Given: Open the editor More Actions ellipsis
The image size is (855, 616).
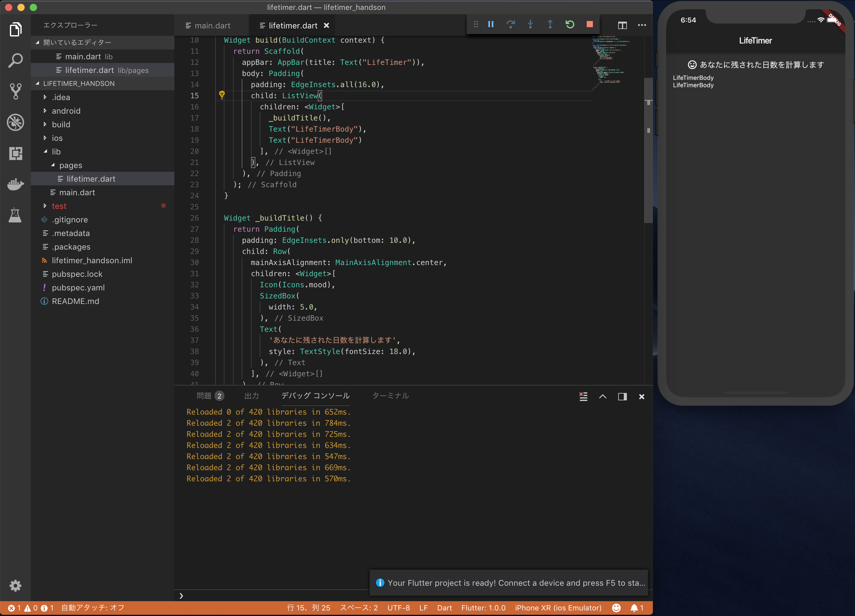Looking at the screenshot, I should 642,25.
